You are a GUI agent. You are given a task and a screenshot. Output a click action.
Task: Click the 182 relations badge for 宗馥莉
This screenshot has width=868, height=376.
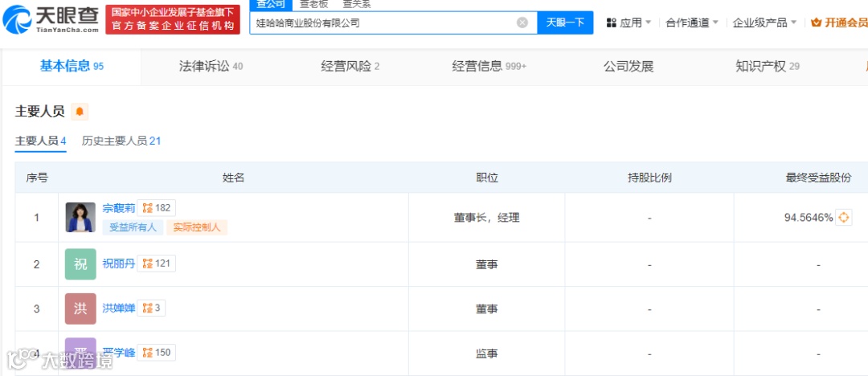tap(157, 208)
